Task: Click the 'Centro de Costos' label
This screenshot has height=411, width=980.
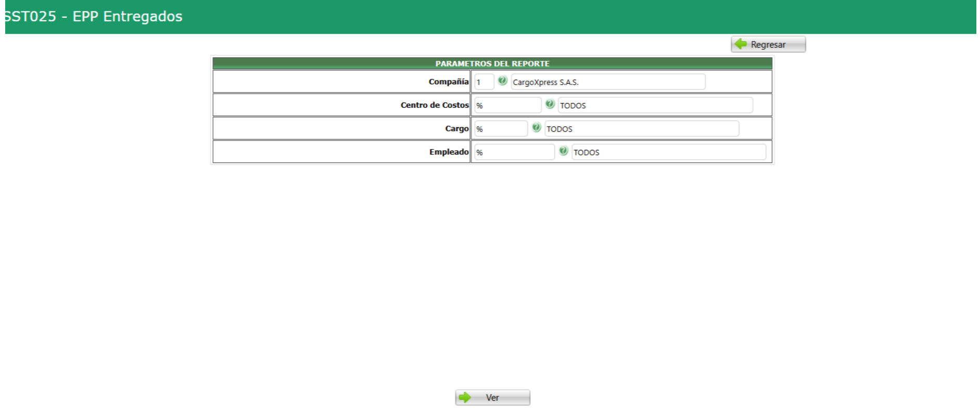Action: [435, 105]
